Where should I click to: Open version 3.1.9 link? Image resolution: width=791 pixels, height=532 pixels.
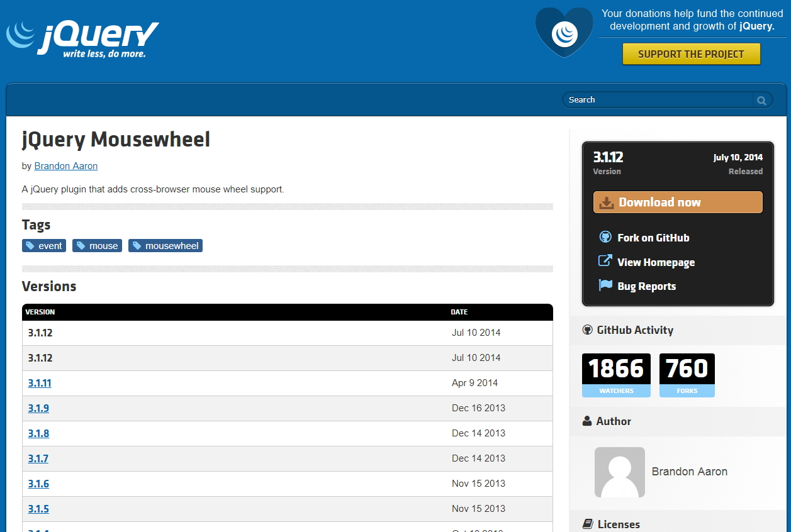click(x=38, y=408)
